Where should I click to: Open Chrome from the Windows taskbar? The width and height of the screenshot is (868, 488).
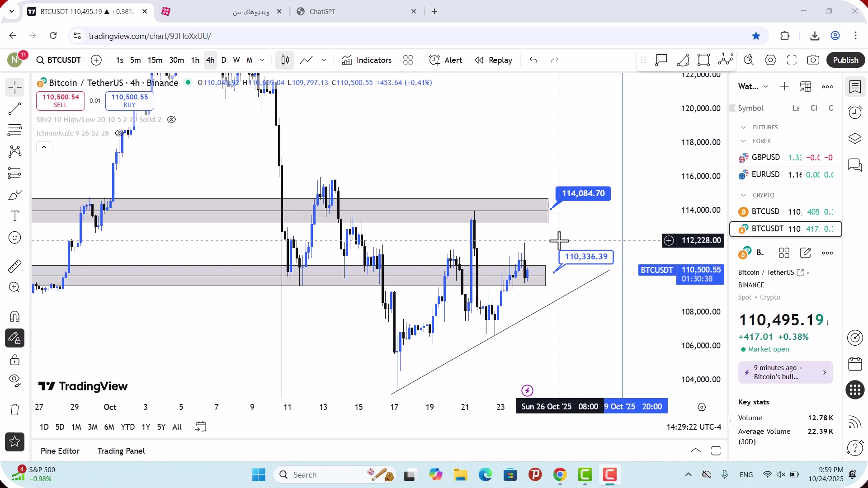point(560,475)
